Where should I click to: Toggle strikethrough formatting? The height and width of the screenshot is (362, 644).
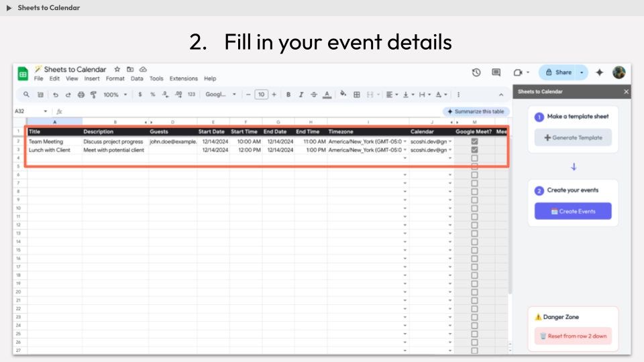(314, 95)
